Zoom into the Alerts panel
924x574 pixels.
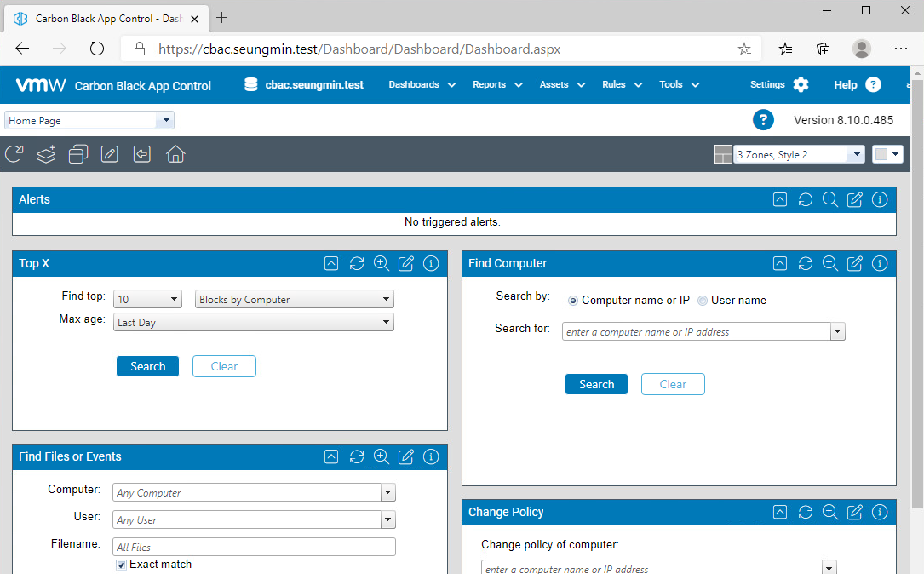click(x=829, y=200)
